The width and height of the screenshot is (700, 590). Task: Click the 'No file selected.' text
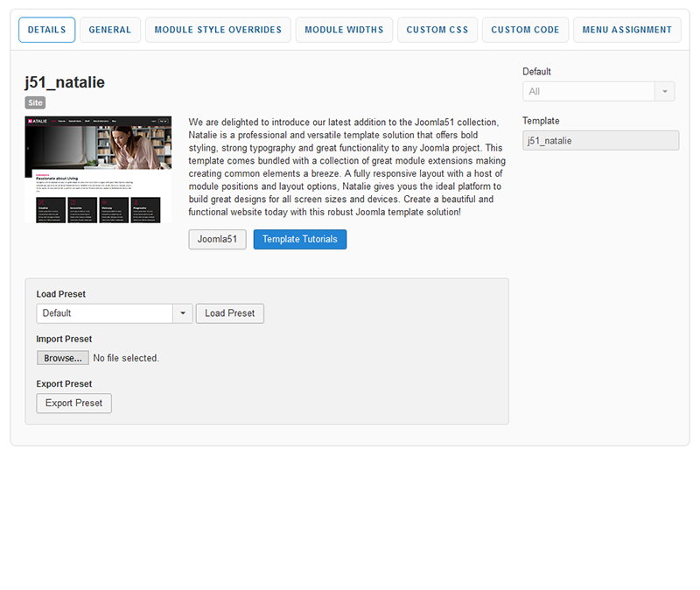pyautogui.click(x=126, y=358)
